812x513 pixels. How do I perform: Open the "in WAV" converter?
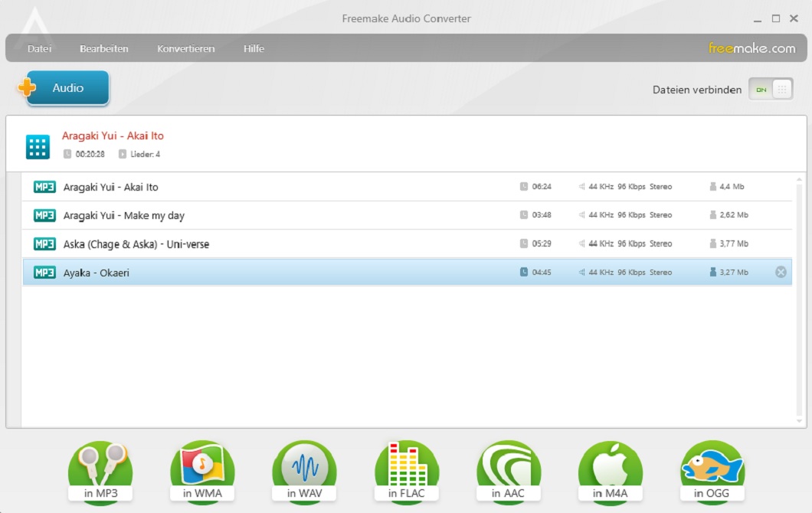click(304, 467)
